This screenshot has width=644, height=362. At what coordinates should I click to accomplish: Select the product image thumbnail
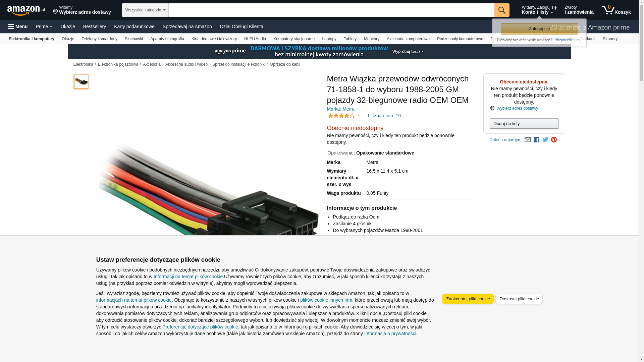[81, 82]
